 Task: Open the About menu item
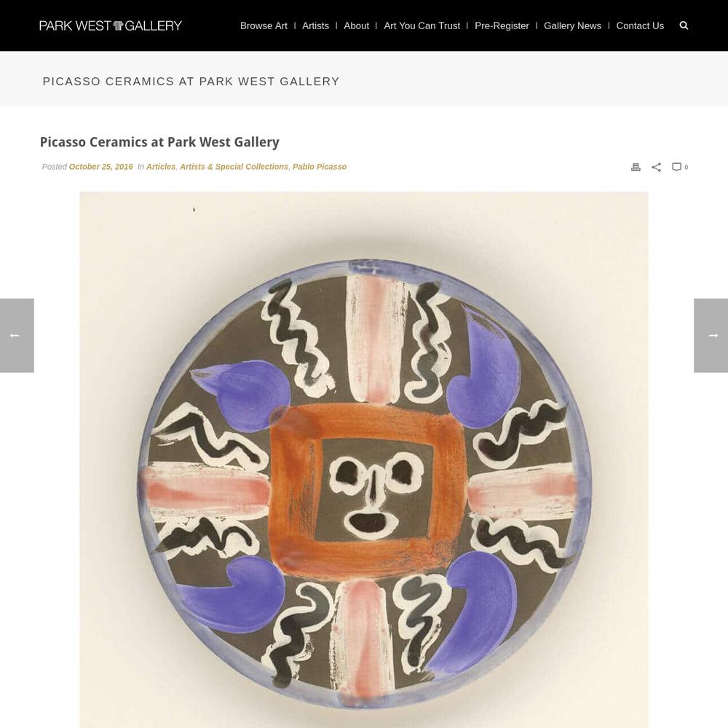point(356,26)
